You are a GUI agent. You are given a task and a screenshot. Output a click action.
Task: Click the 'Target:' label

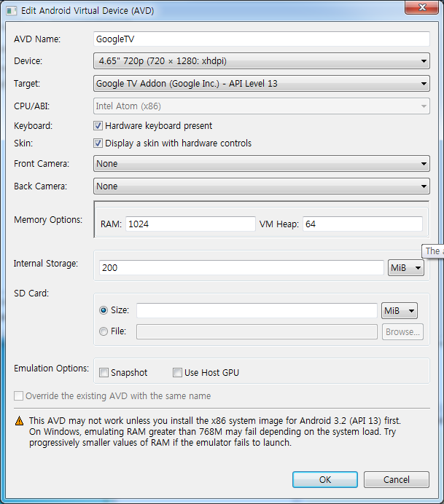(27, 84)
